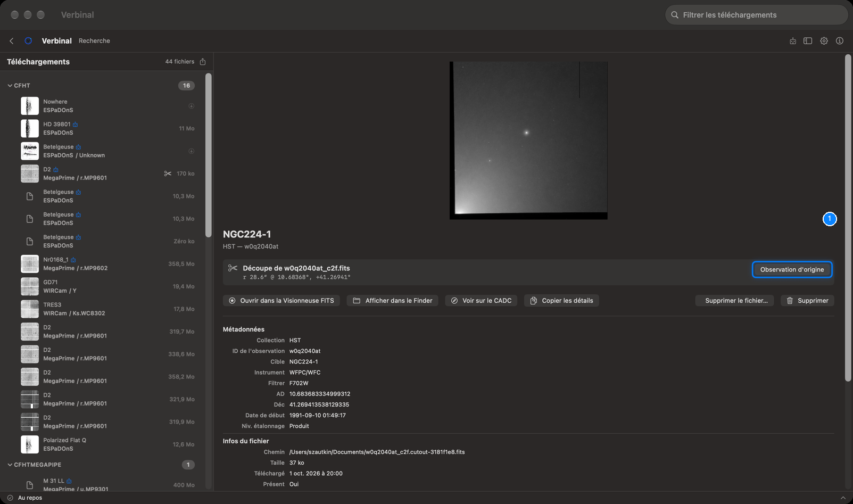Click Copier les détails

(561, 301)
